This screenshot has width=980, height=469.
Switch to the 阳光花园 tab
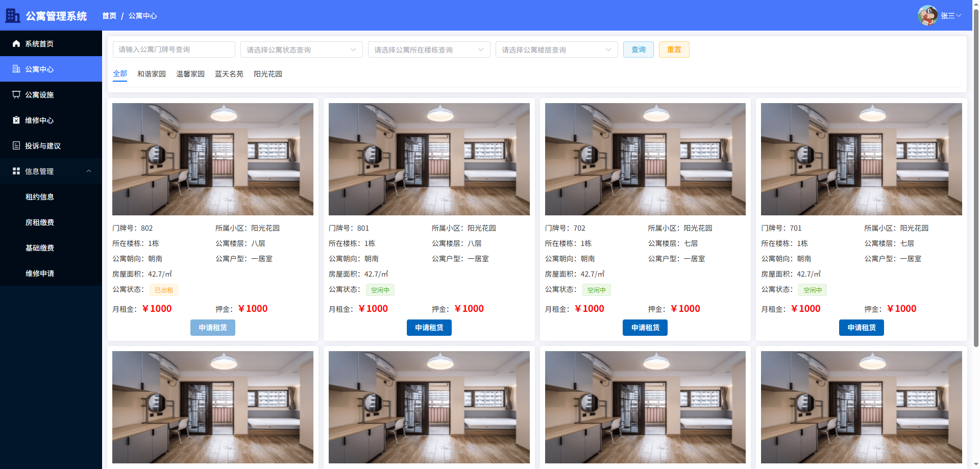268,74
